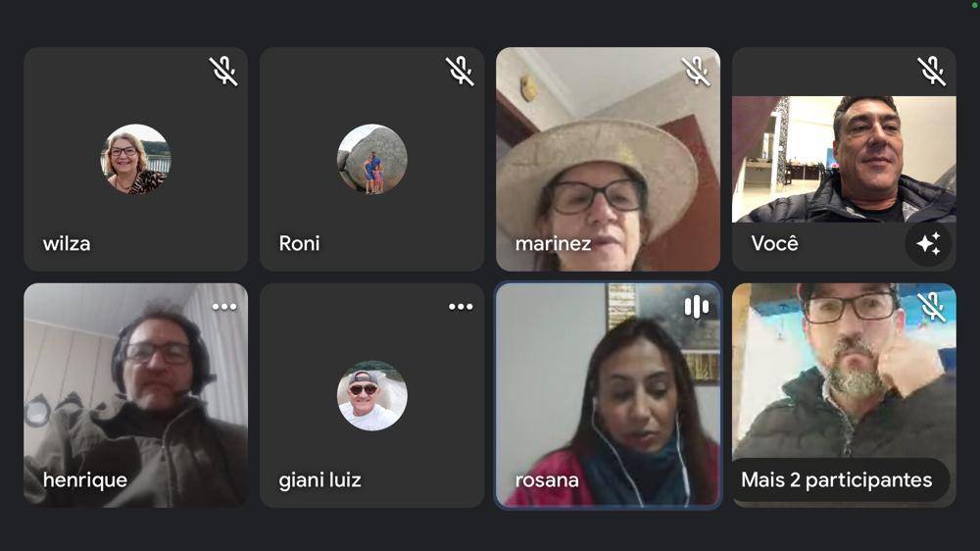Click Roni's round profile avatar
This screenshot has width=980, height=551.
(x=371, y=159)
